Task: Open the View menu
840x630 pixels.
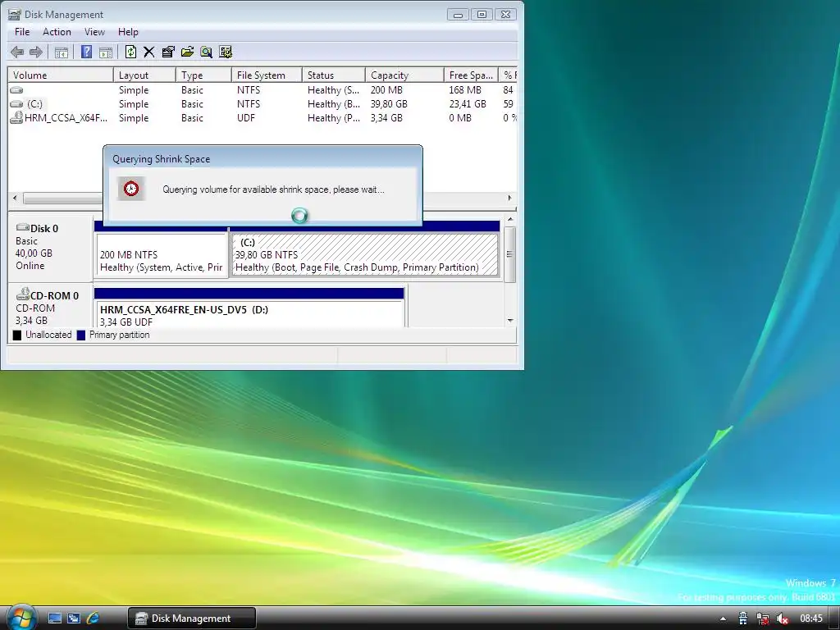Action: 94,32
